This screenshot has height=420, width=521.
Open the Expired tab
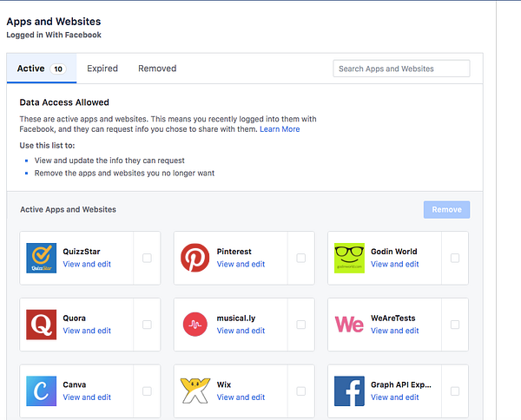(102, 69)
